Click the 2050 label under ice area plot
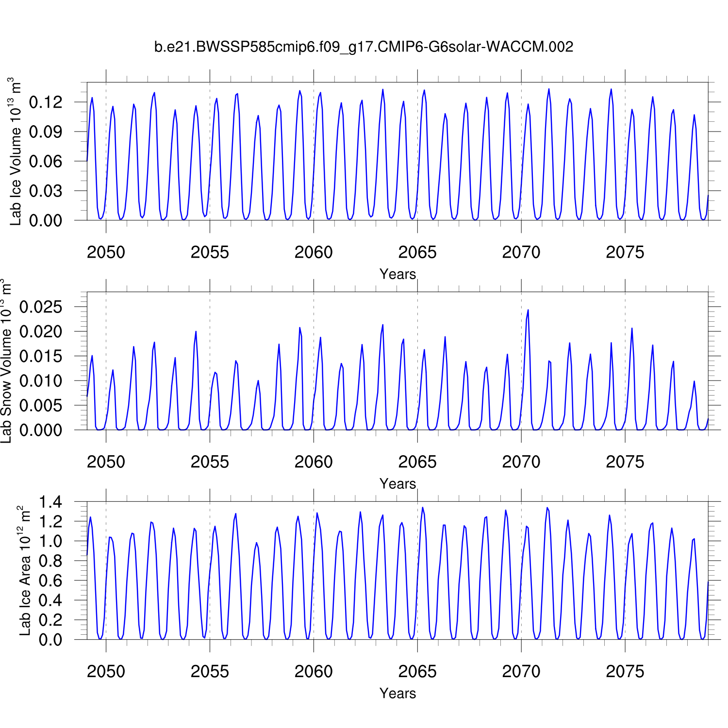The image size is (728, 728). [106, 672]
